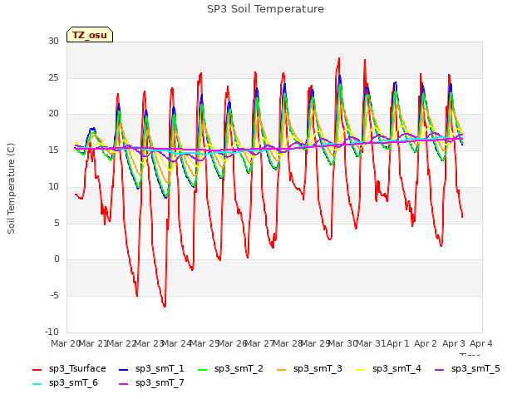532x399 pixels.
Task: Click the orange sp3_smT_3 legend swatch
Action: coord(282,369)
